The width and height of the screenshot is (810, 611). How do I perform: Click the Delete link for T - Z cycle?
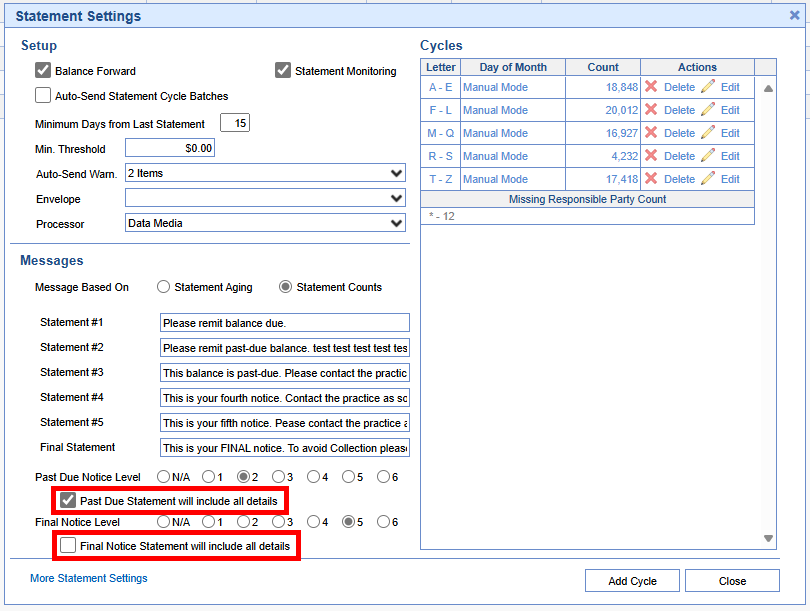click(679, 179)
